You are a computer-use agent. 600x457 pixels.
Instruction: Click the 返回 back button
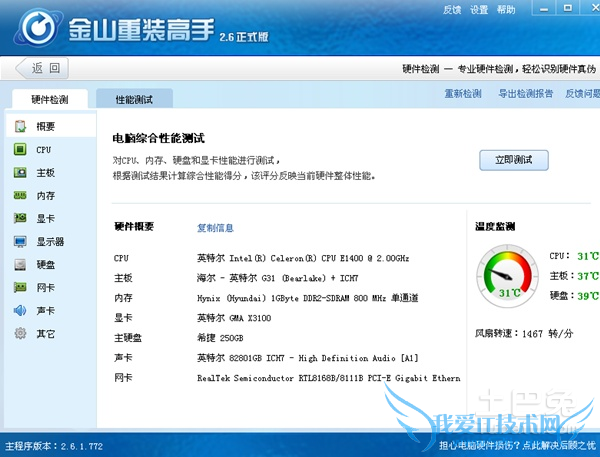(x=42, y=68)
